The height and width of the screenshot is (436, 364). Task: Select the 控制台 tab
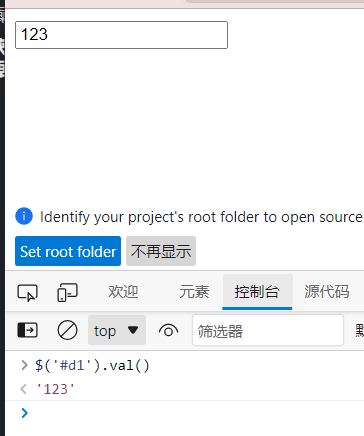257,292
